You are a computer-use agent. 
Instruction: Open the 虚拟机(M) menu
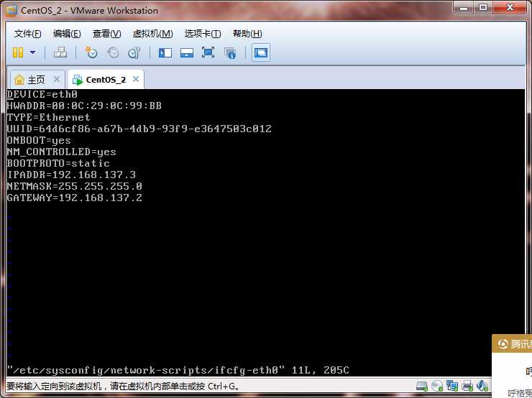click(x=152, y=34)
